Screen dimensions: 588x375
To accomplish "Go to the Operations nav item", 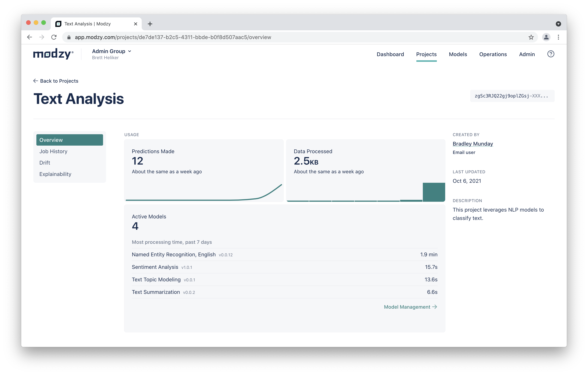I will coord(493,54).
